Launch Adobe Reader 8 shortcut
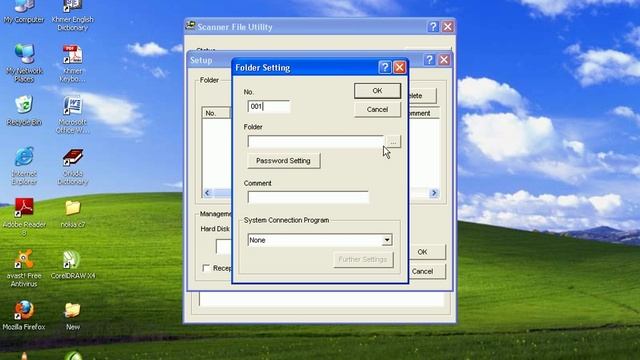 (x=24, y=217)
